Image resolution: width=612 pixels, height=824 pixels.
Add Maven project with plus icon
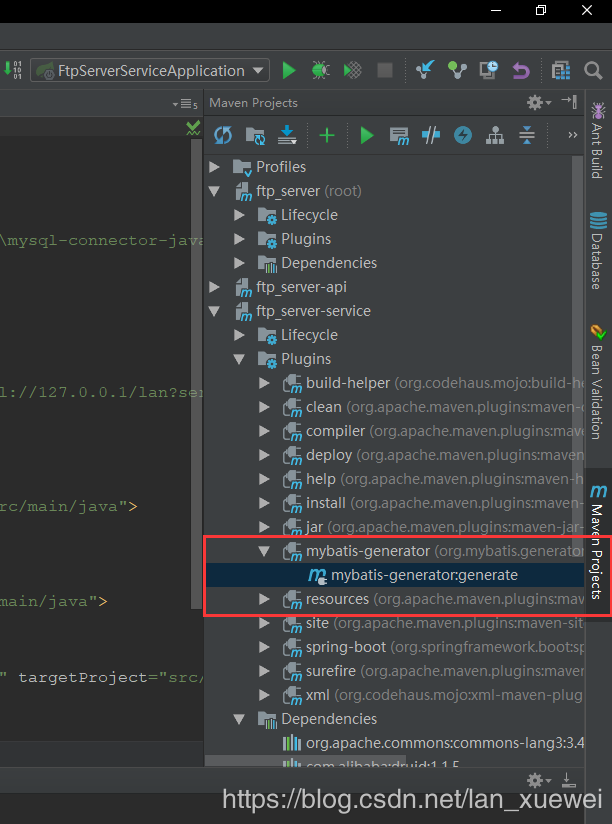pos(327,136)
